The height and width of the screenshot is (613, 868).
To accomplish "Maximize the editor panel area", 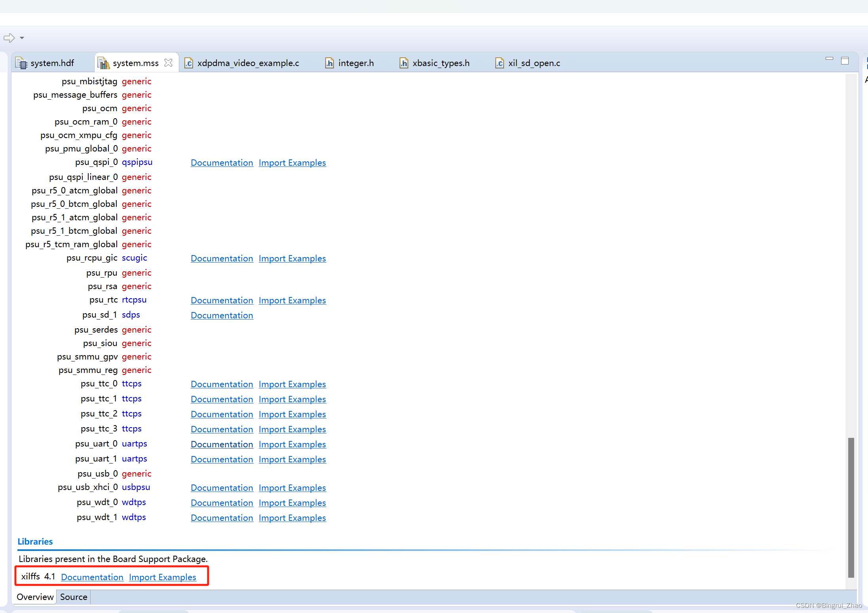I will click(845, 61).
